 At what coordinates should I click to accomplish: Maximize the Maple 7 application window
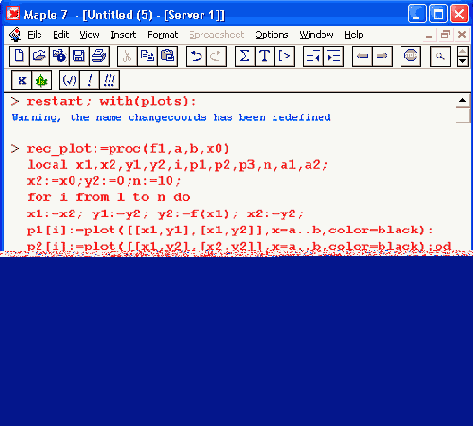438,14
